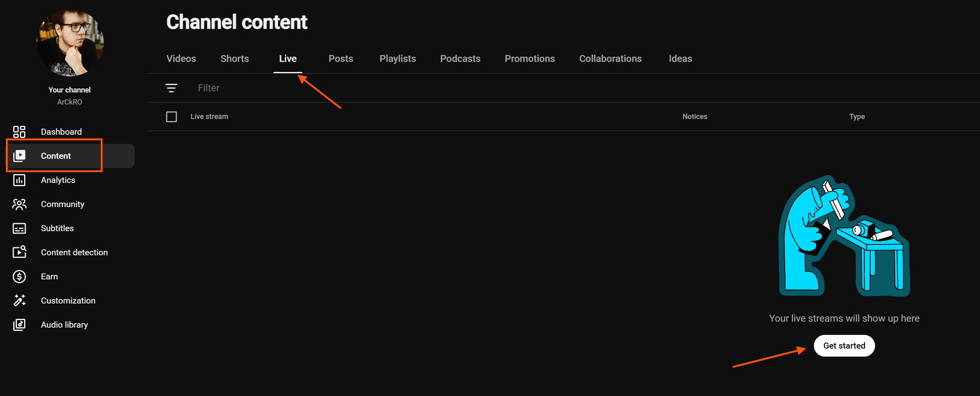The width and height of the screenshot is (980, 396).
Task: Click the Earn dollar icon
Action: tap(19, 277)
